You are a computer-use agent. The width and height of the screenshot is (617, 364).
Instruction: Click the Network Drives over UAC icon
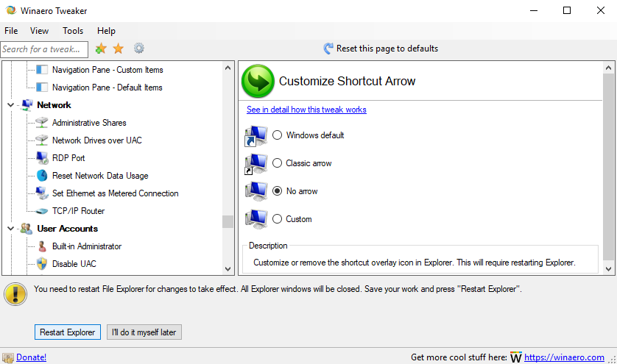click(42, 140)
